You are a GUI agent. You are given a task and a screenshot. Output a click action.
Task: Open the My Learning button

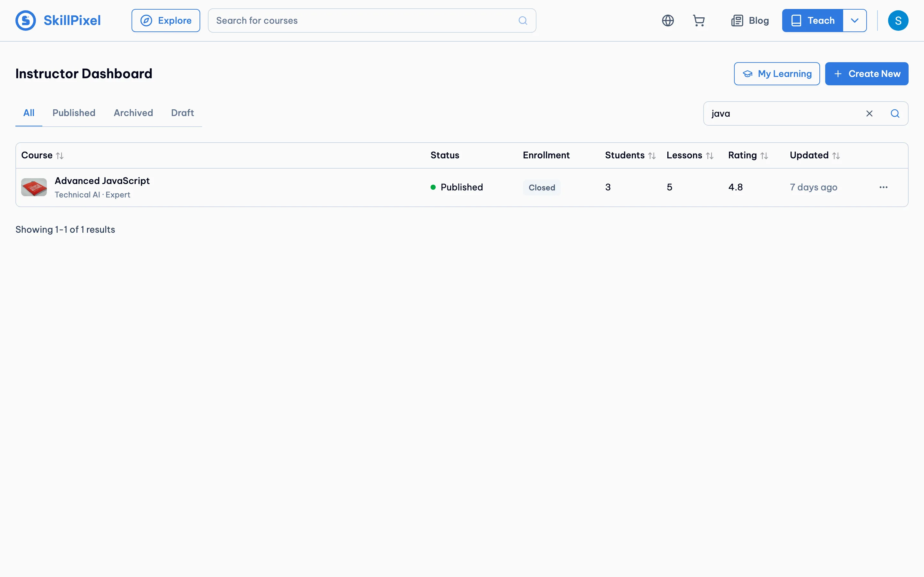coord(777,74)
